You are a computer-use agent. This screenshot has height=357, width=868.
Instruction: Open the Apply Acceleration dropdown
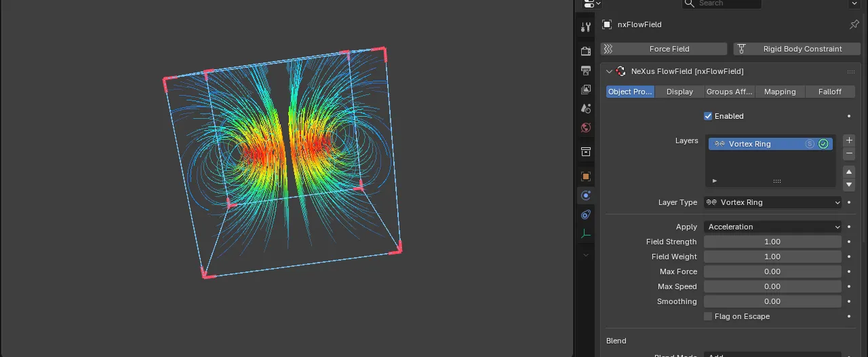point(773,227)
